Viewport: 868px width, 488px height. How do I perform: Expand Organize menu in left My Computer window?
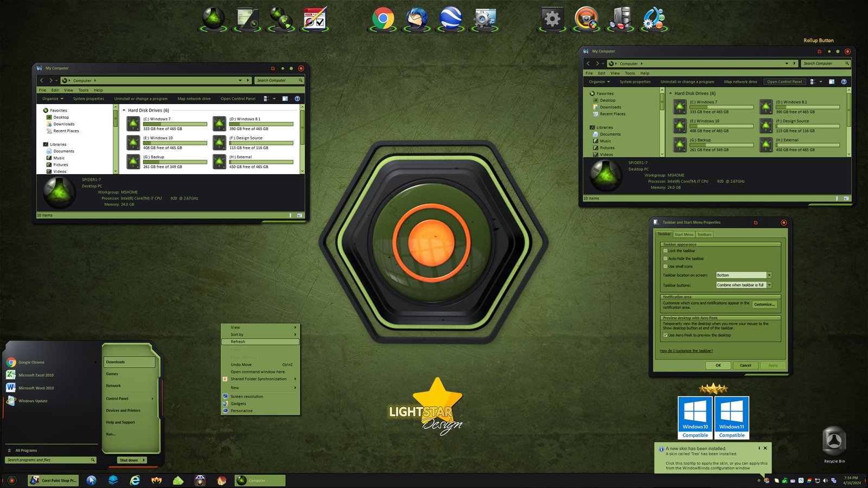(x=53, y=99)
